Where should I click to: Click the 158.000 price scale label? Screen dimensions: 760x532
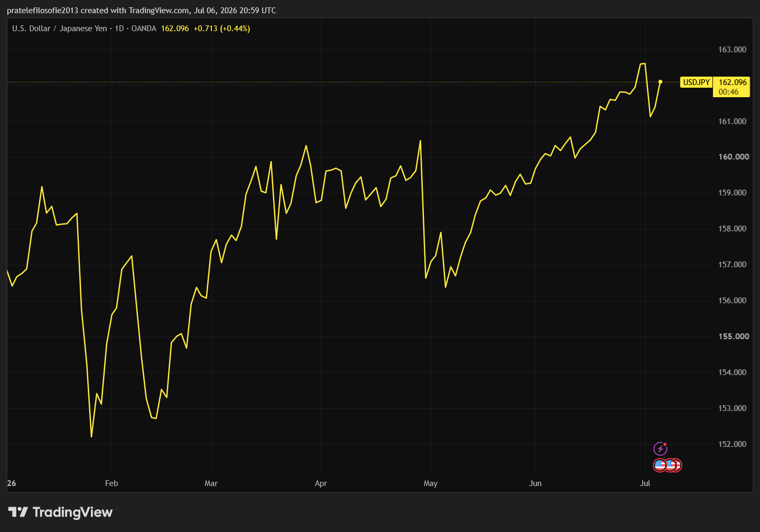tap(733, 229)
